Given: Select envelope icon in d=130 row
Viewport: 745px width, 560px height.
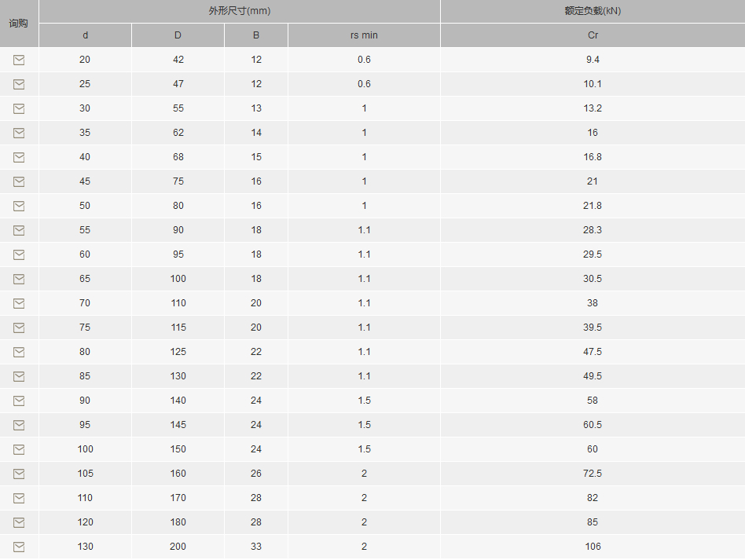Looking at the screenshot, I should [19, 547].
